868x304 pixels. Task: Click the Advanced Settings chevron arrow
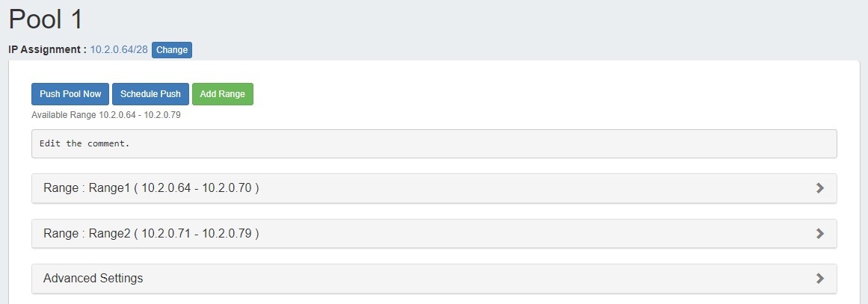[x=819, y=279]
